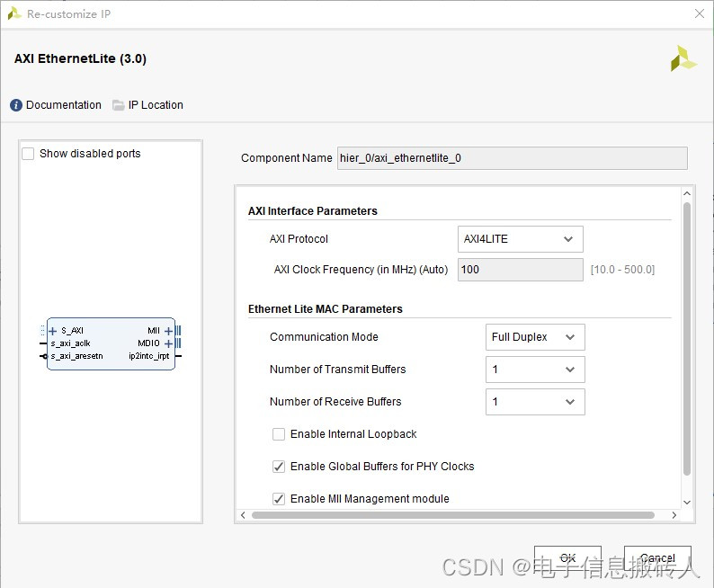Click the s_axi_aresetn port label

pos(77,356)
